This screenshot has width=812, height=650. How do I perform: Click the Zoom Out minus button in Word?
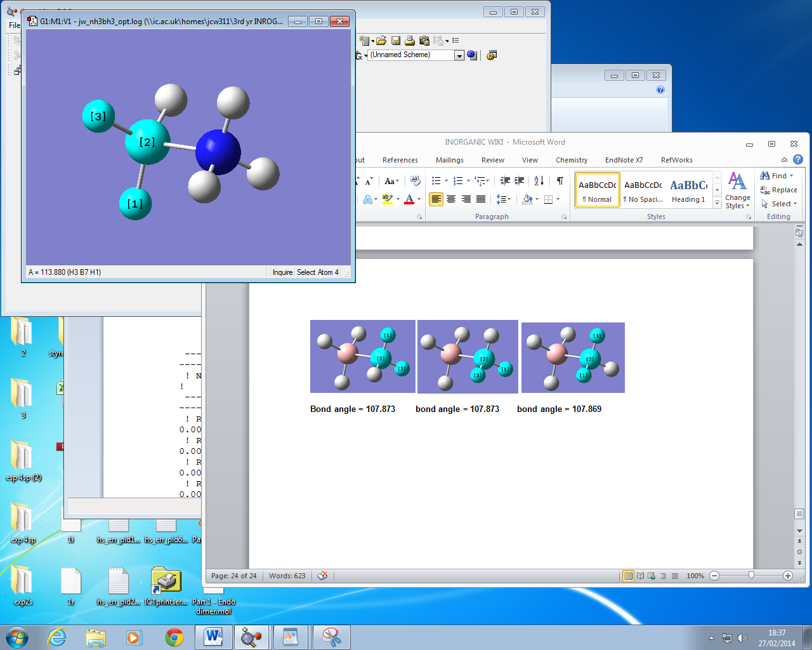click(714, 576)
